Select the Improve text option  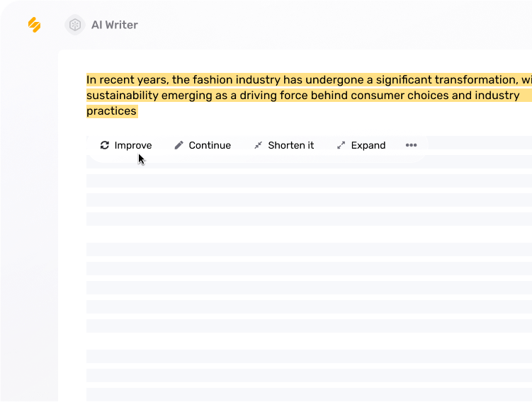tap(132, 145)
